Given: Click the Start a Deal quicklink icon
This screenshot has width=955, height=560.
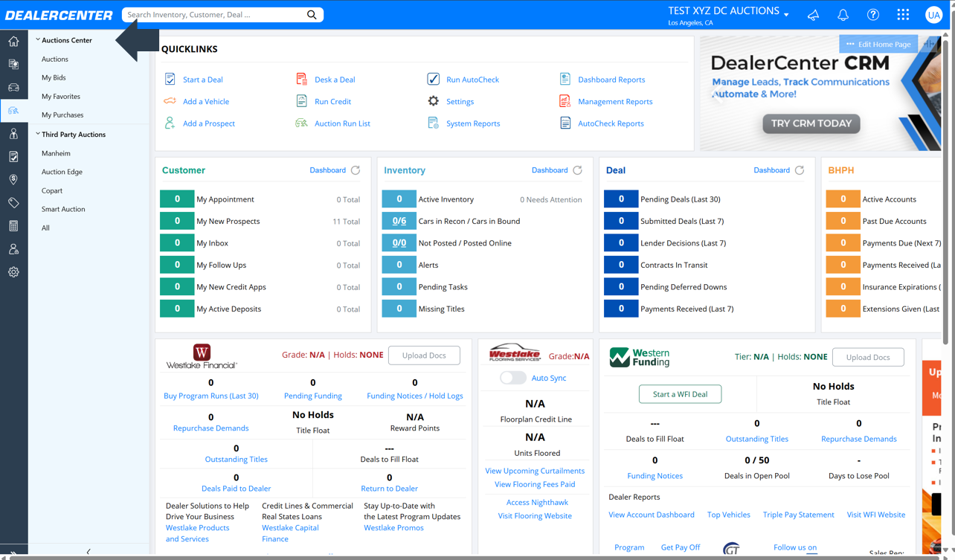Looking at the screenshot, I should [170, 80].
